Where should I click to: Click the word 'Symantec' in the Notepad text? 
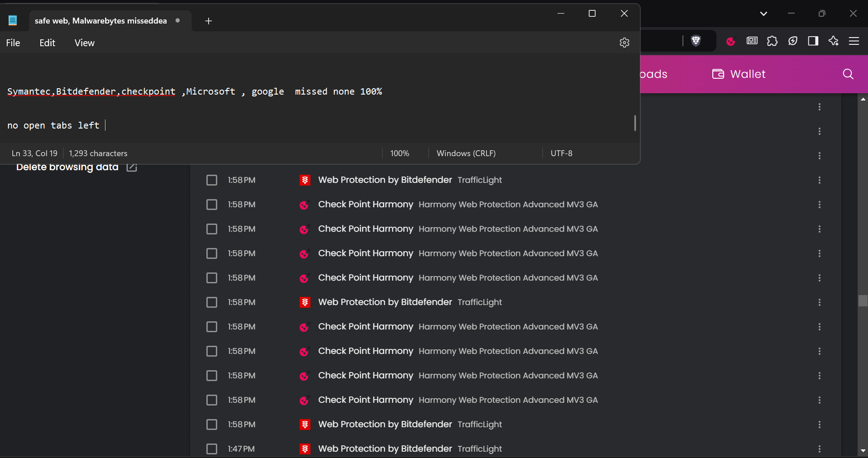[x=29, y=91]
